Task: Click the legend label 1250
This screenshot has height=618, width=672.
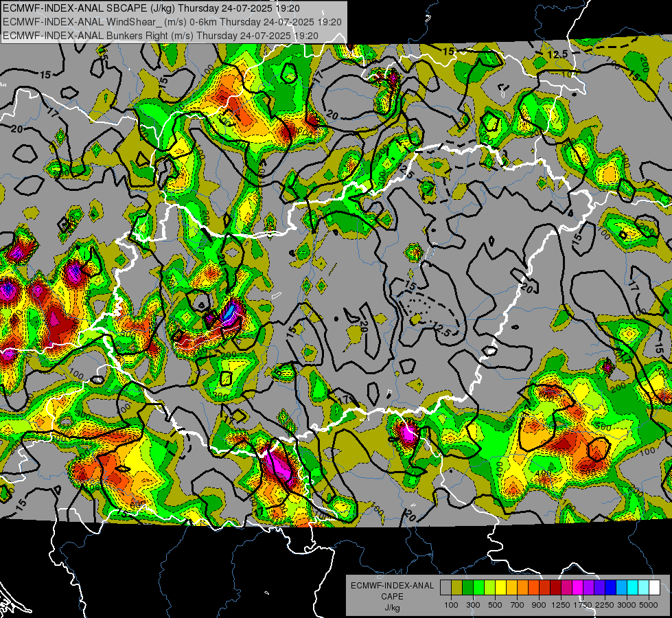Action: pos(561,605)
